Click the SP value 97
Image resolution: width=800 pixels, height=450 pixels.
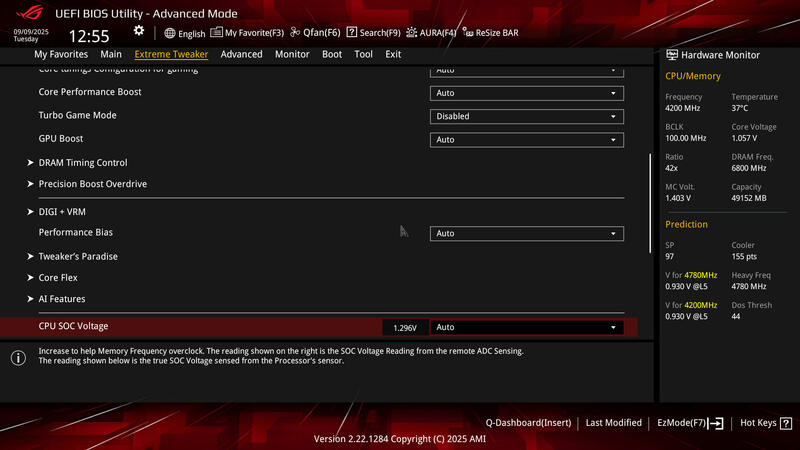tap(669, 257)
